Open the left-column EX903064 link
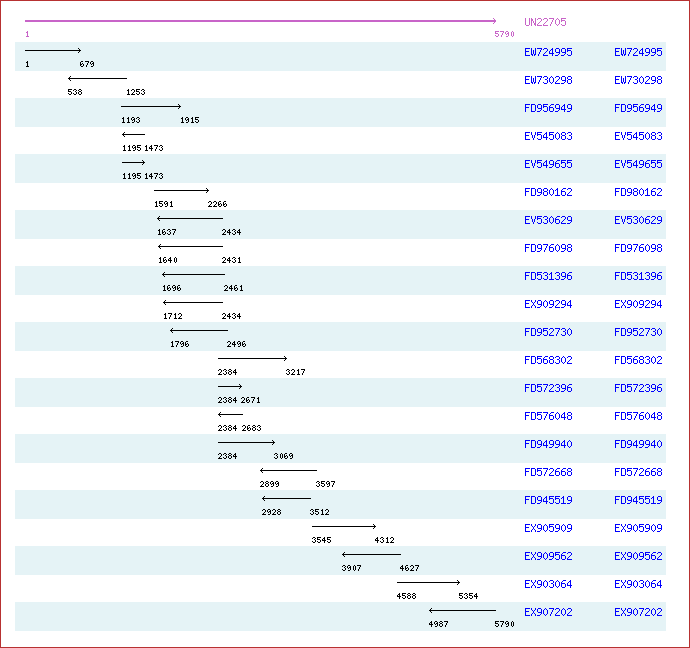 [548, 584]
